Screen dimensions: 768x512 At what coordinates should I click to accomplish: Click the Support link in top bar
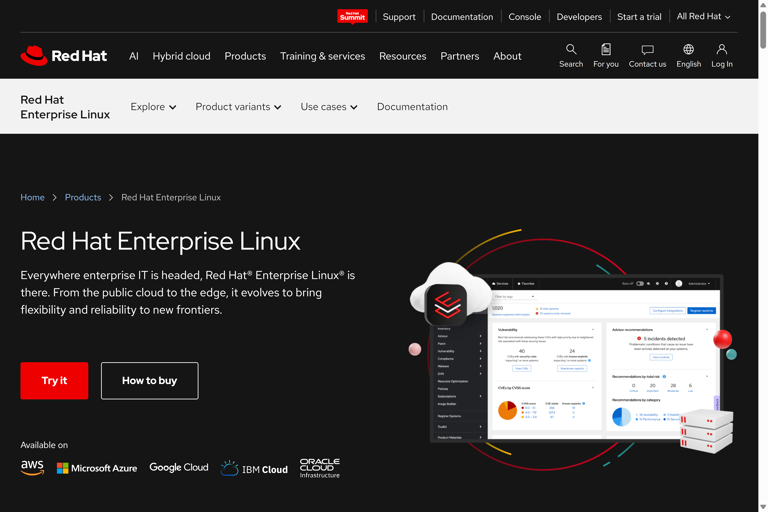(399, 17)
